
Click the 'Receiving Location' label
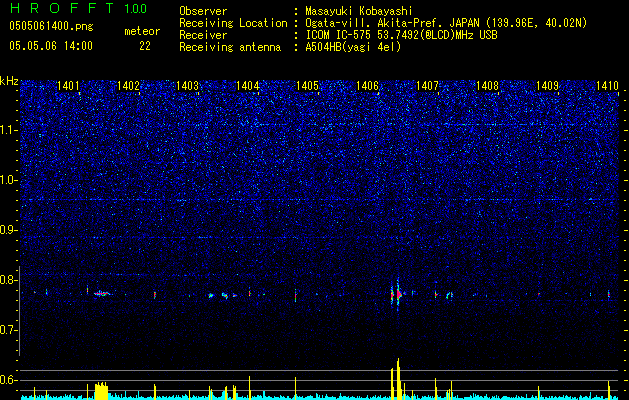233,24
